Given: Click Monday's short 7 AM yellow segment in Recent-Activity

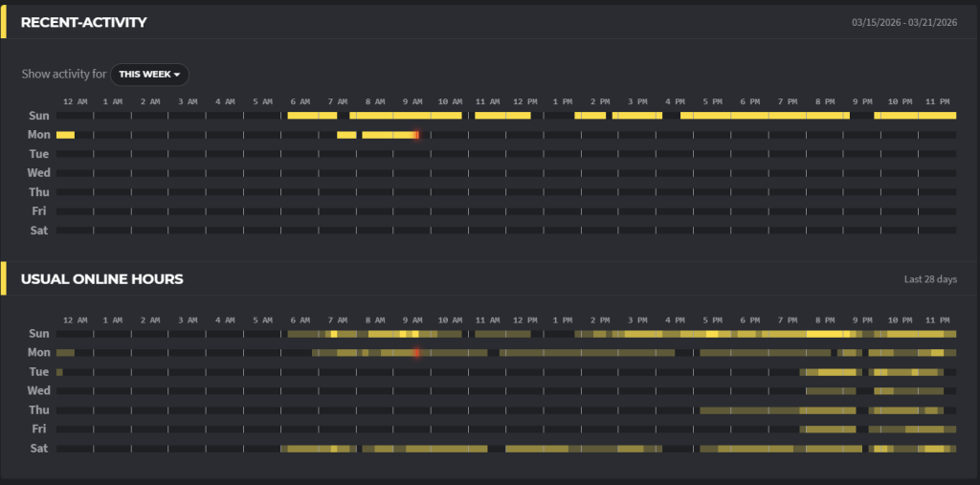Looking at the screenshot, I should pos(346,135).
